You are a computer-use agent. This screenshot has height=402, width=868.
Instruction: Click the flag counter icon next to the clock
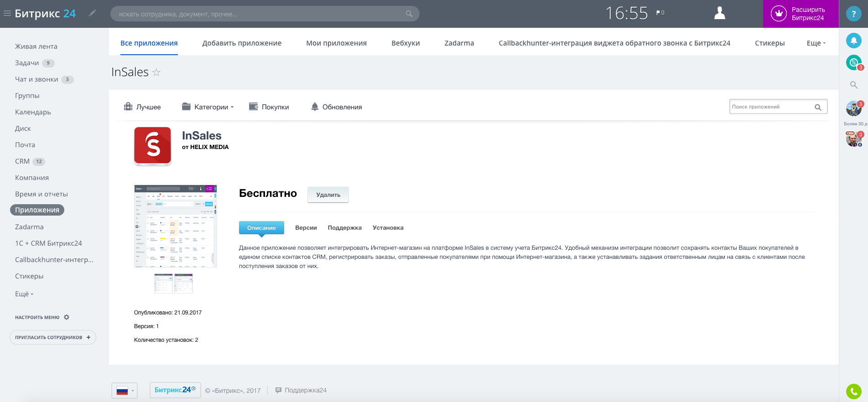point(660,13)
